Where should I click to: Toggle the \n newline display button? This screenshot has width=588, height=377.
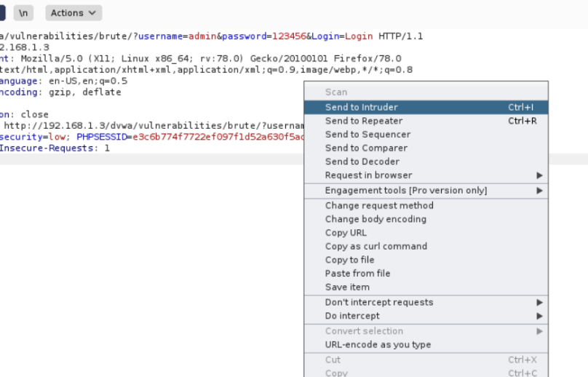(x=24, y=12)
